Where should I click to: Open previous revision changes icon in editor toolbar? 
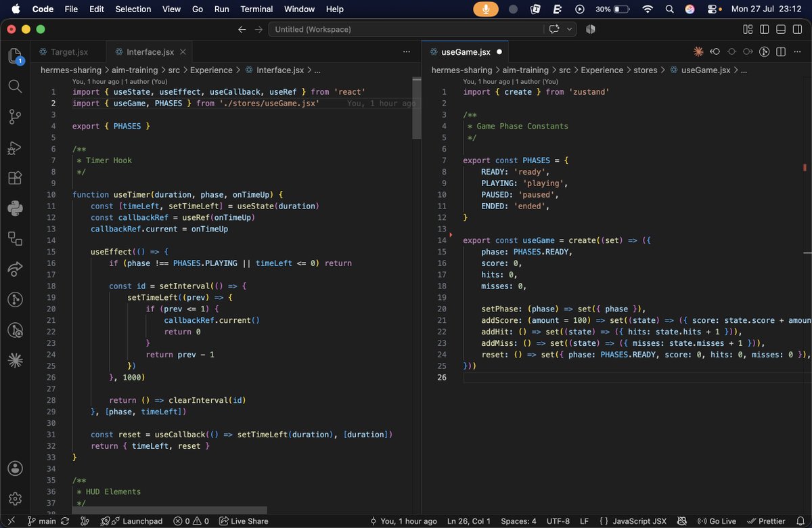715,51
